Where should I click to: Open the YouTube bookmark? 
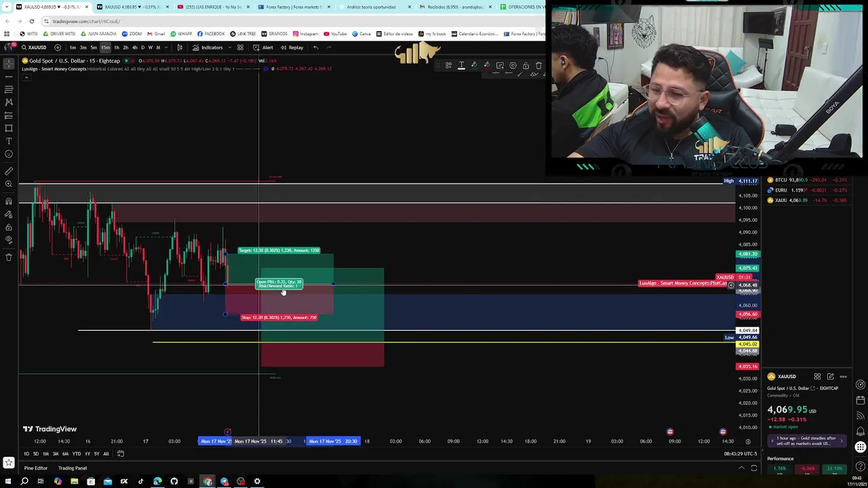click(x=336, y=34)
